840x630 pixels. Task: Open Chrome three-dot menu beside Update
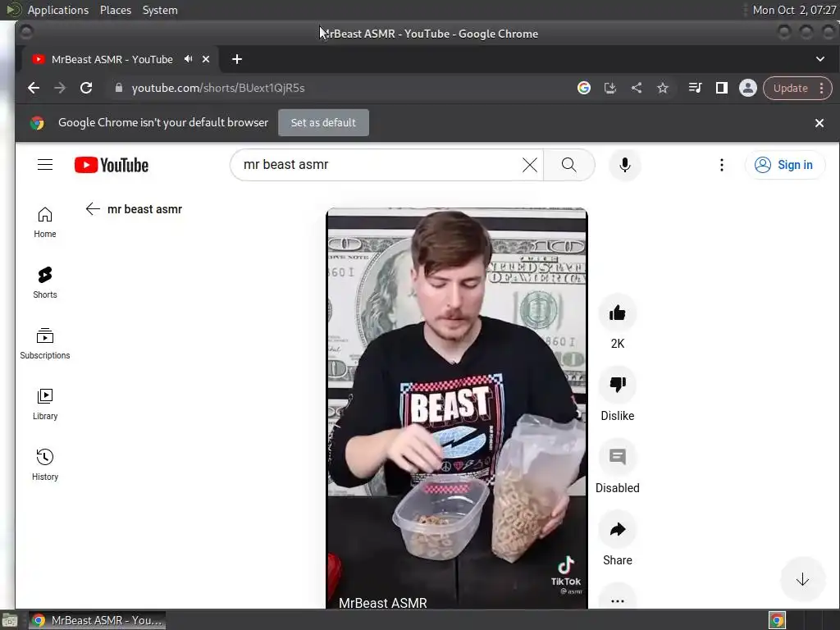click(822, 89)
